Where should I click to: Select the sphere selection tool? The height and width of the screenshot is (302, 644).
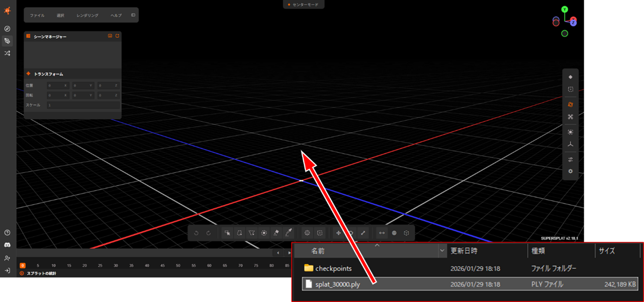pos(307,233)
